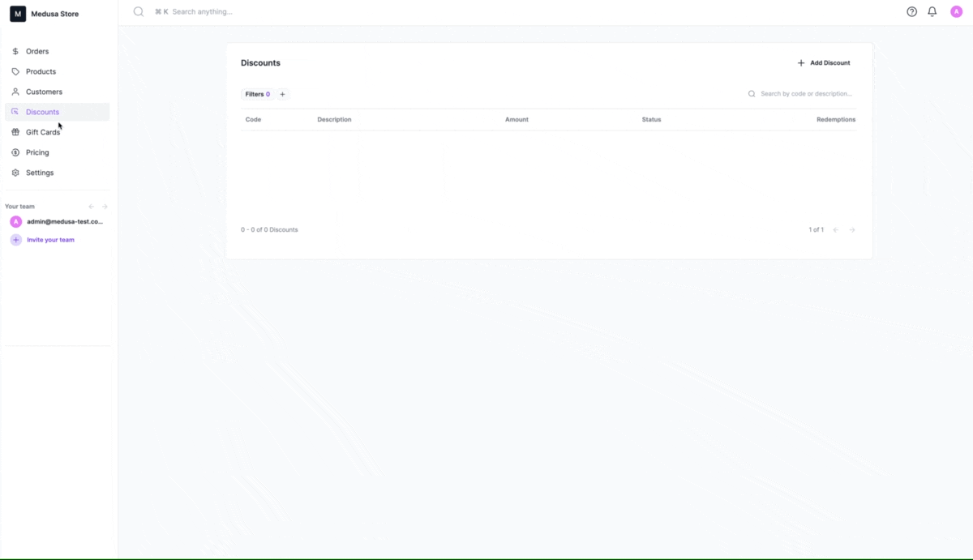
Task: Click the Settings gear icon
Action: [x=15, y=173]
